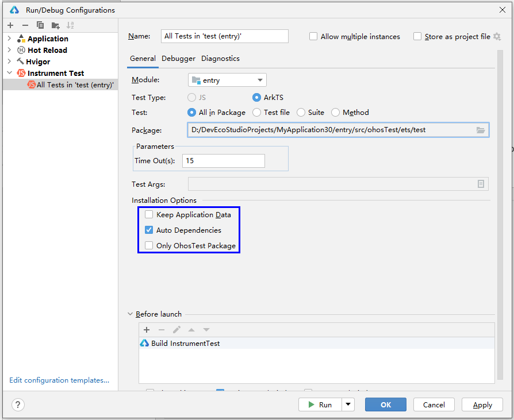514x420 pixels.
Task: Select the Test file radio button
Action: tap(256, 113)
